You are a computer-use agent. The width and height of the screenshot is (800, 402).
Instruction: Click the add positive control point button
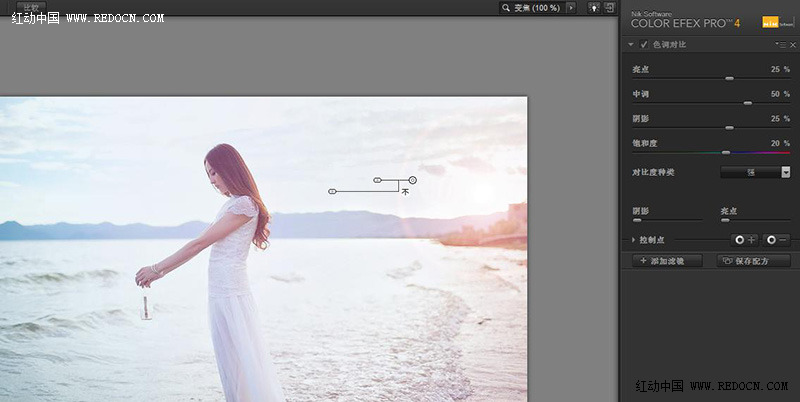(x=744, y=240)
